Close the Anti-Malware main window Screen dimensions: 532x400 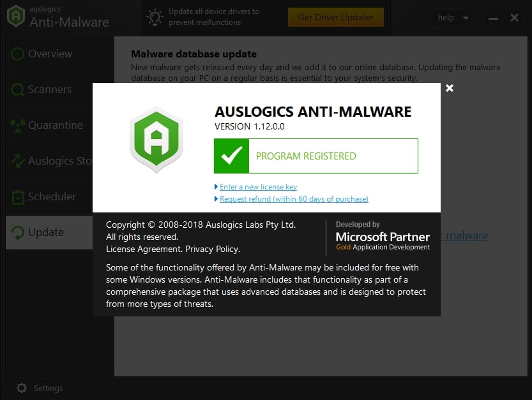[514, 18]
